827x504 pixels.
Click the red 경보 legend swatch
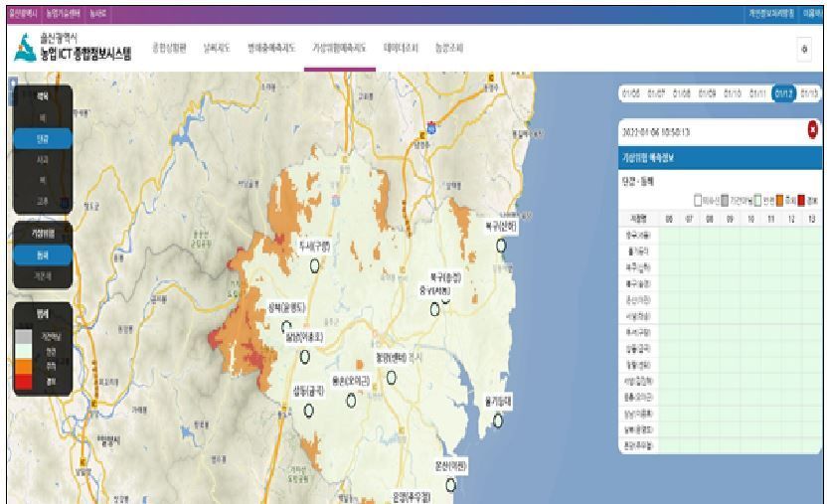coord(22,380)
